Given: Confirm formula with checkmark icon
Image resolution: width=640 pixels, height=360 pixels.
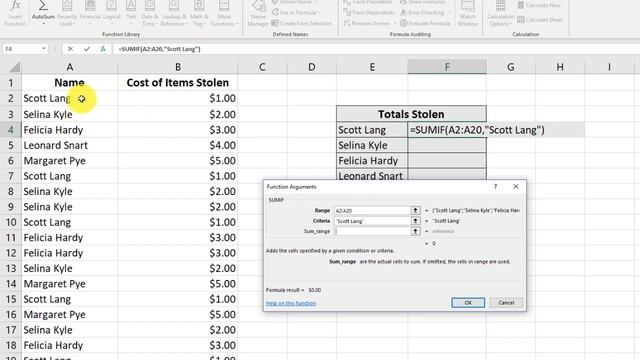Looking at the screenshot, I should click(x=87, y=49).
